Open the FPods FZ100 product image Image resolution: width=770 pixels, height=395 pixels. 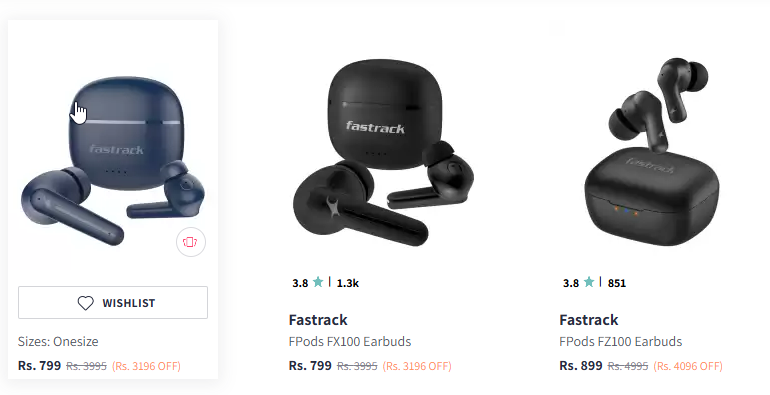(x=652, y=152)
